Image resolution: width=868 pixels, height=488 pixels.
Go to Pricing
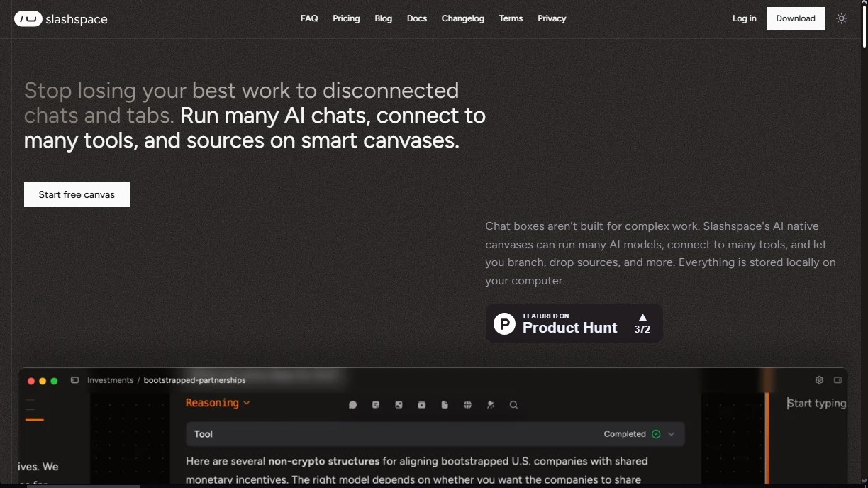coord(346,18)
